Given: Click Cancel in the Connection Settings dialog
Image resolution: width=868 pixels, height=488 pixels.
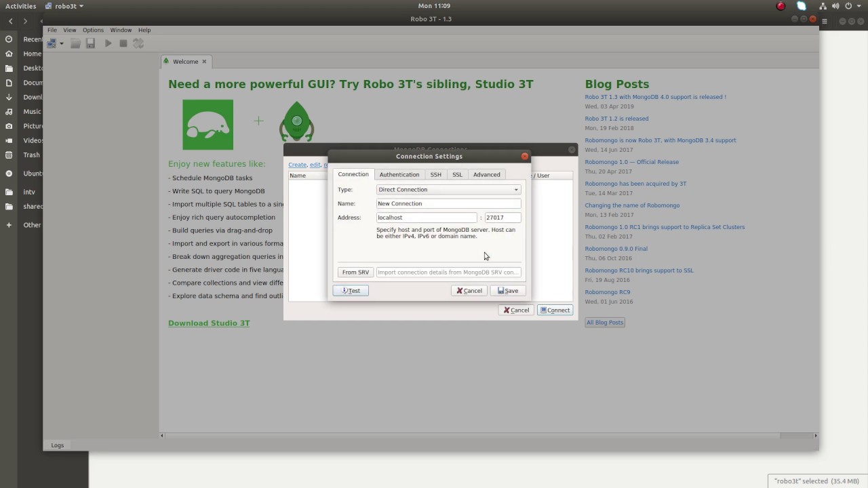Looking at the screenshot, I should pos(469,291).
